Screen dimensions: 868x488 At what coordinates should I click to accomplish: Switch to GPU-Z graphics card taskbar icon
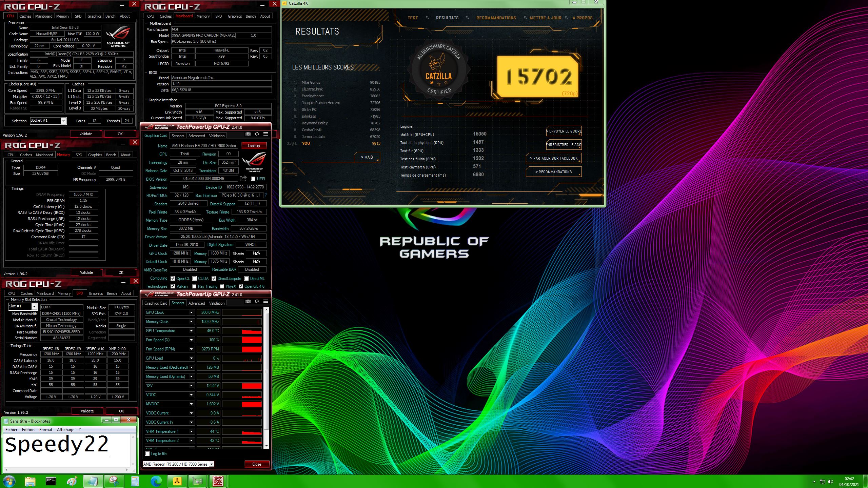(198, 481)
